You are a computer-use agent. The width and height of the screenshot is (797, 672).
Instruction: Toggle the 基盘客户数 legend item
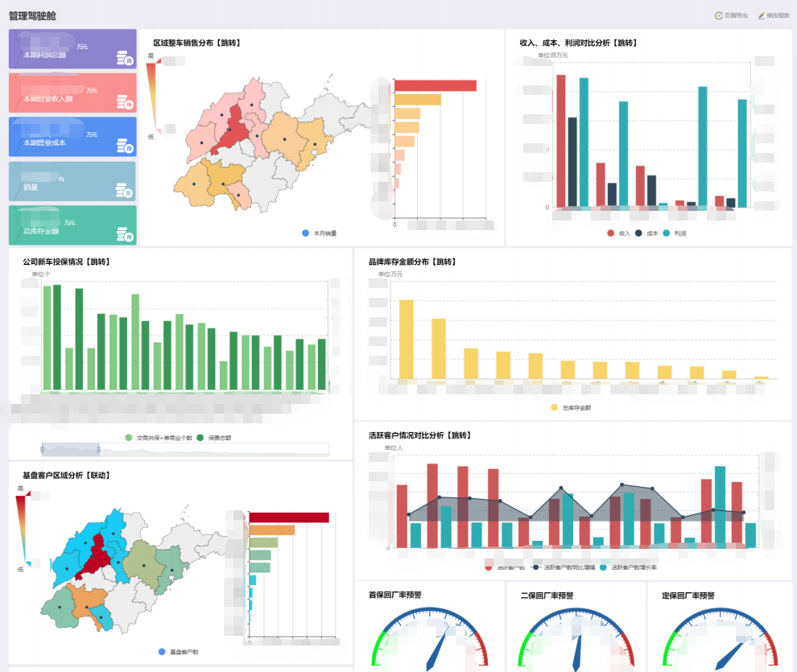tap(179, 652)
